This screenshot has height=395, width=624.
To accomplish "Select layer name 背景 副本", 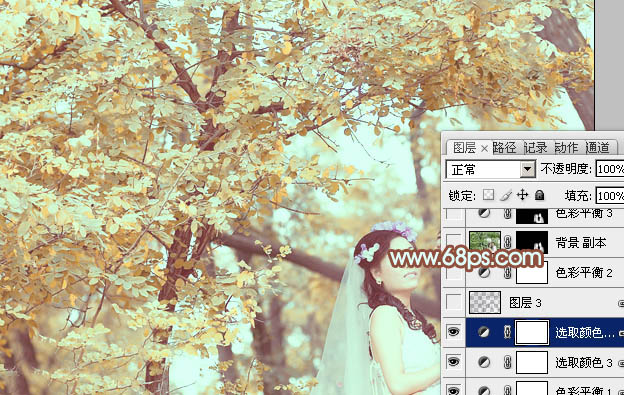I will click(581, 242).
